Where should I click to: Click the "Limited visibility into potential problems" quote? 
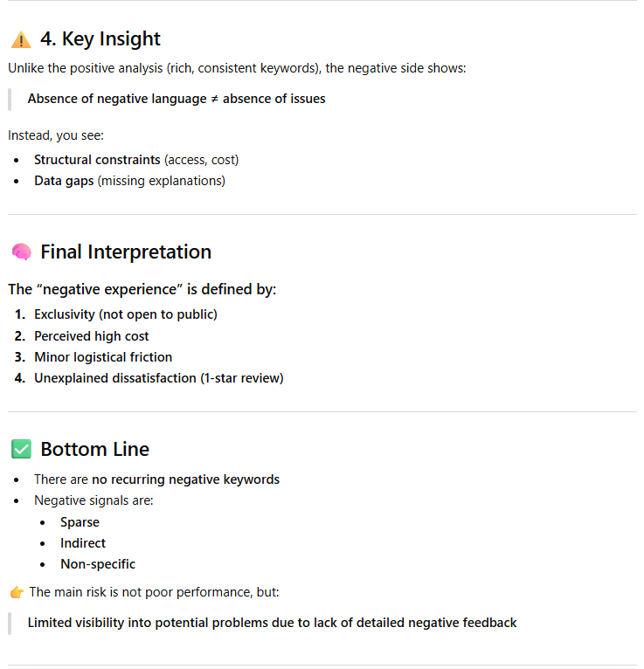tap(272, 623)
